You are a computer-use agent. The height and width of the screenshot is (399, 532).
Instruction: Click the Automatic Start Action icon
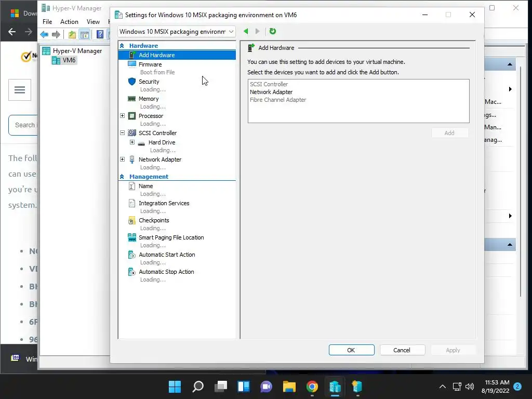(x=132, y=255)
